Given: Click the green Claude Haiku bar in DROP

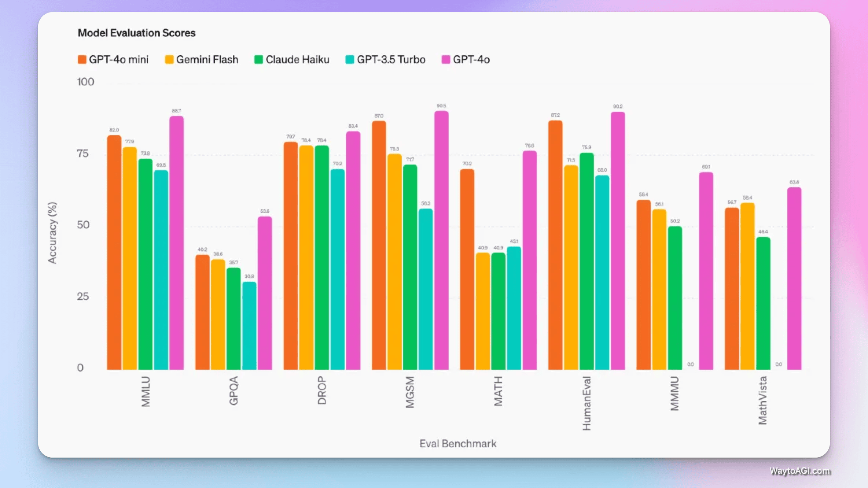Looking at the screenshot, I should tap(322, 258).
